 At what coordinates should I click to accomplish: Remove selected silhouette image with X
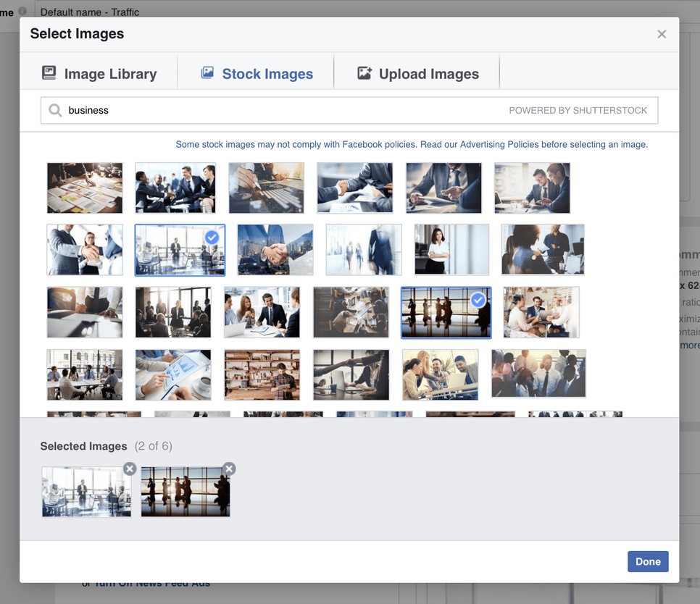click(229, 469)
